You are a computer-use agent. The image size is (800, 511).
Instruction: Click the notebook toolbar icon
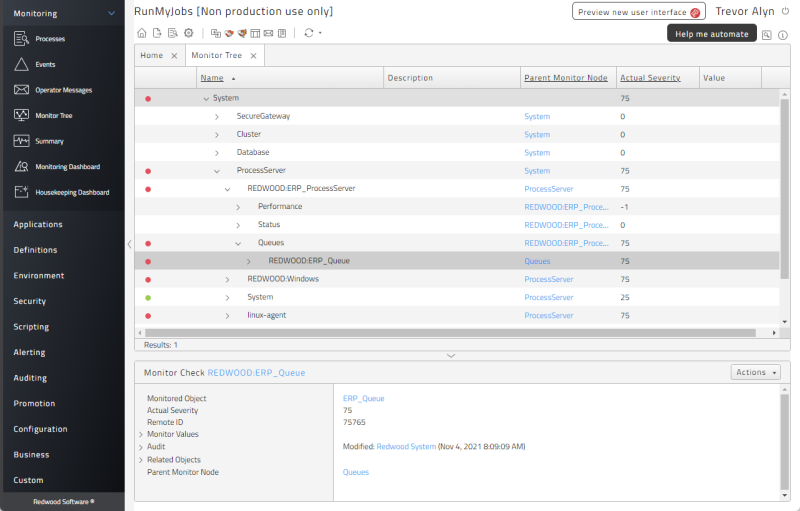(282, 33)
